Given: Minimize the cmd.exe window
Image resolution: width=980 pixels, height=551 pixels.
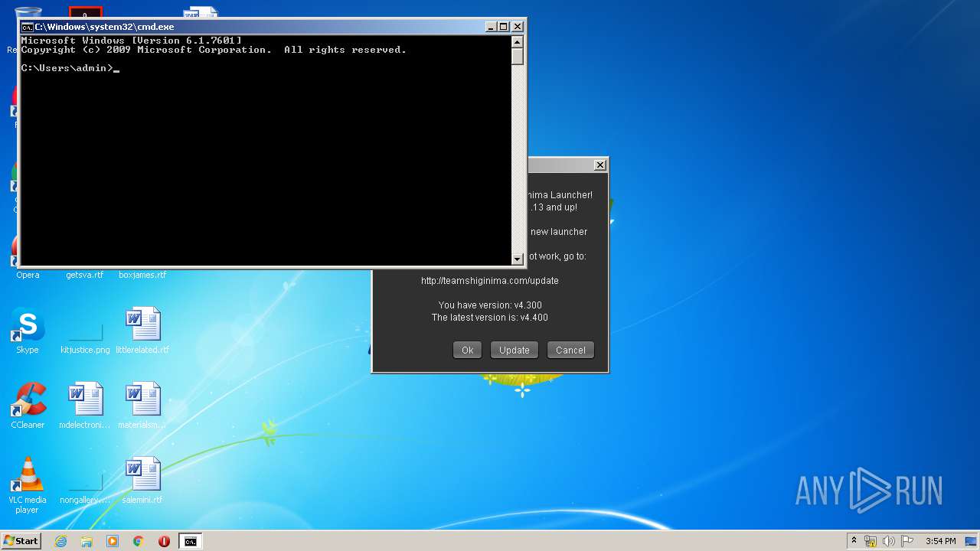Looking at the screenshot, I should (491, 27).
